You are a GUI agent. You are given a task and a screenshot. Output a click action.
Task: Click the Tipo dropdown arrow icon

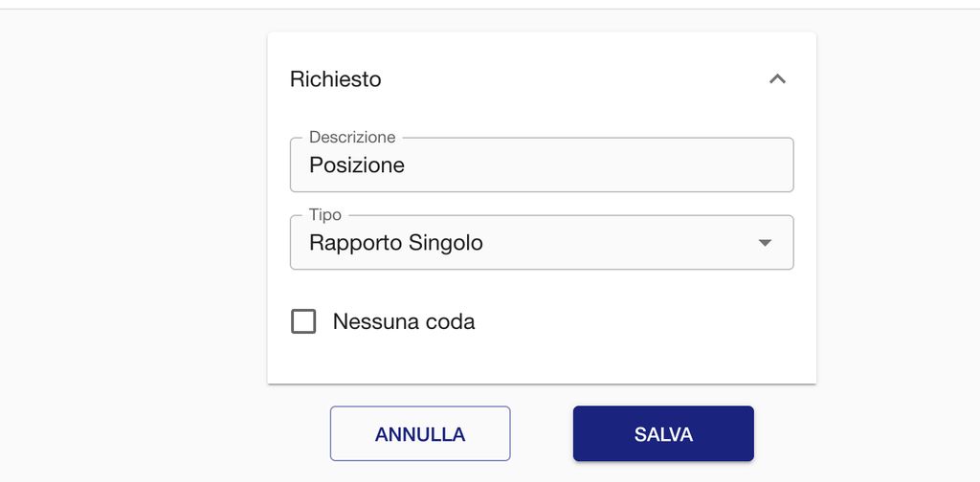pyautogui.click(x=765, y=243)
